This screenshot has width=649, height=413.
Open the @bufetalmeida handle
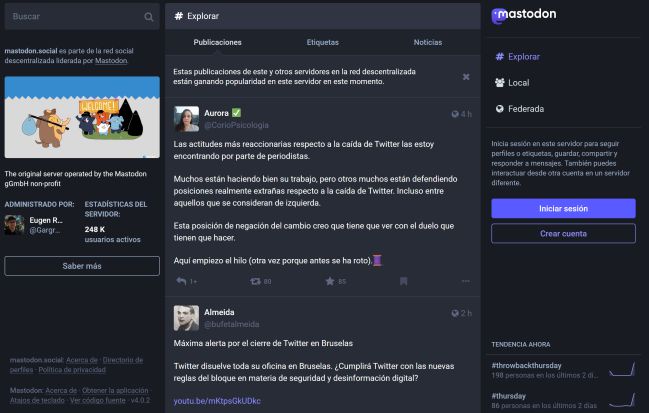(232, 324)
